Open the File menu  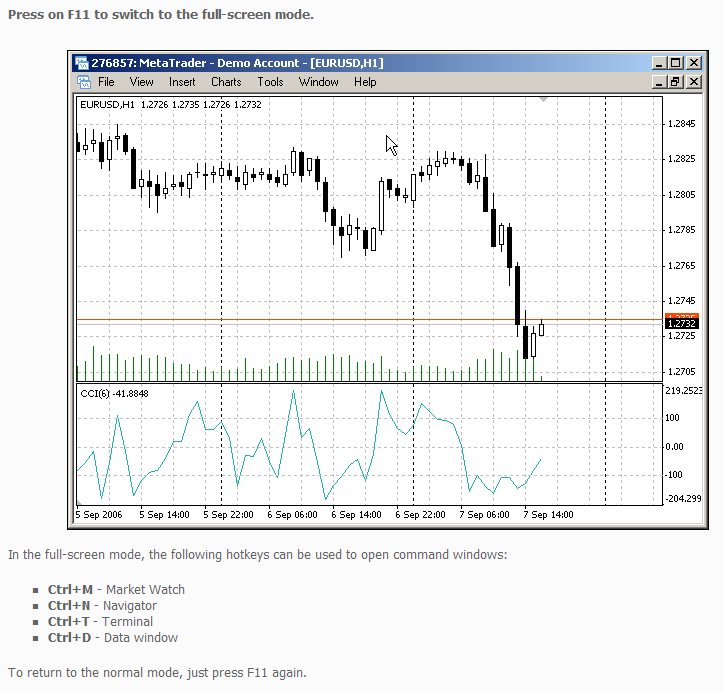pos(106,82)
